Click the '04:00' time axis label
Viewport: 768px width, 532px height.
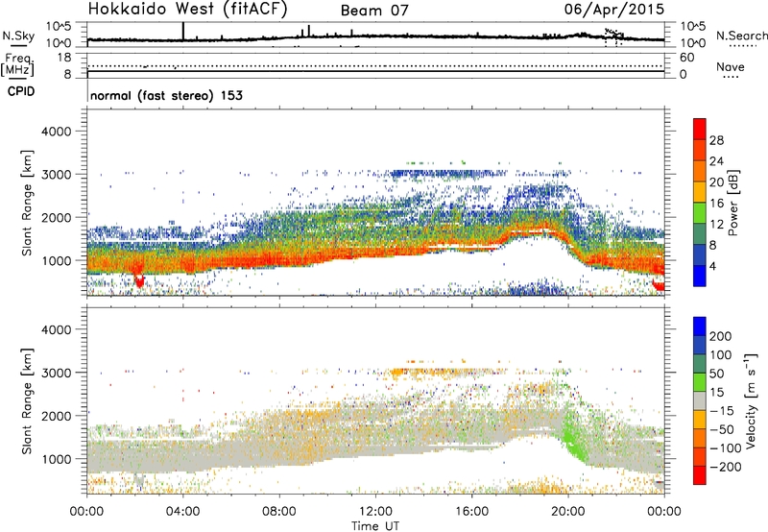click(183, 512)
